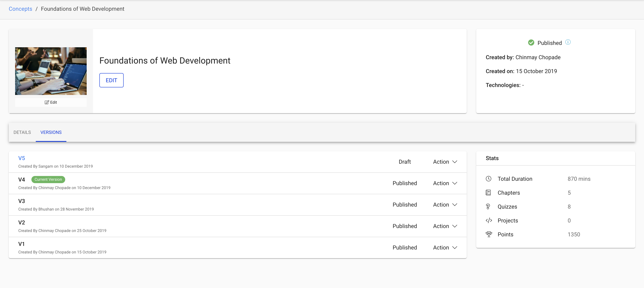Click the Chapters book icon

(x=488, y=193)
